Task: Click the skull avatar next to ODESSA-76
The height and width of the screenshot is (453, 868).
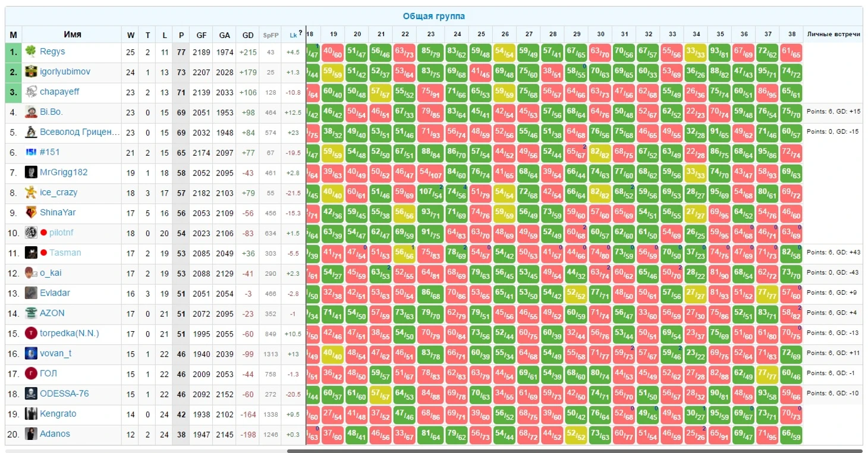Action: pyautogui.click(x=31, y=394)
